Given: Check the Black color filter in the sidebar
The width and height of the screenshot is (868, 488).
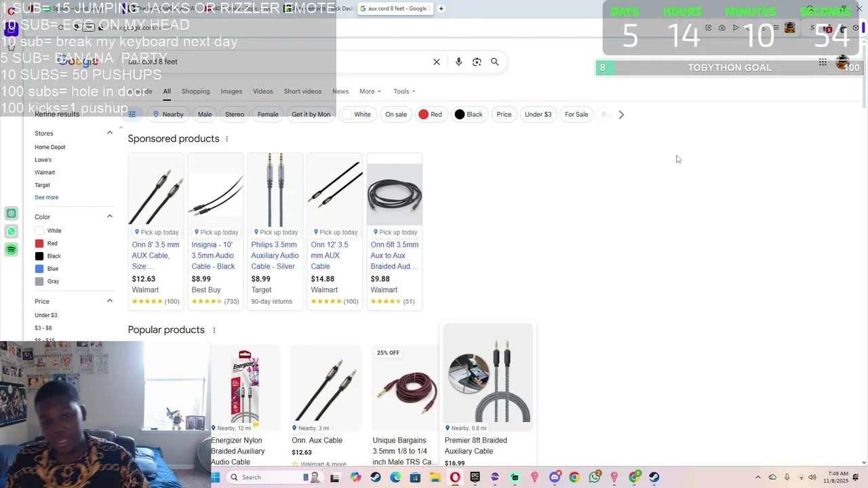Looking at the screenshot, I should 39,256.
